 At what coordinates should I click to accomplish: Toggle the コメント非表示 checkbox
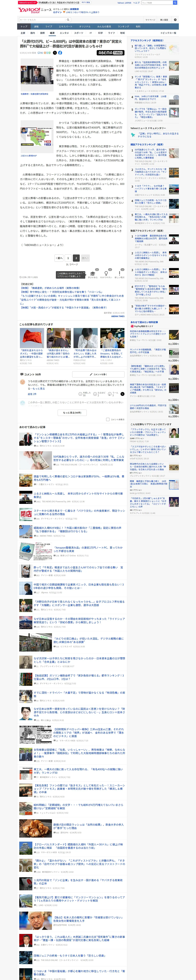(x=108, y=419)
